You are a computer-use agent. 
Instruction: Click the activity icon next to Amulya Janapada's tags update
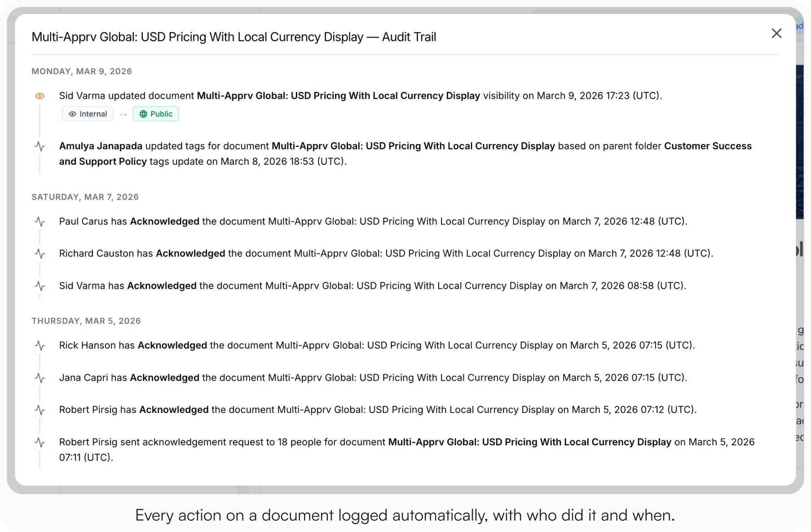(40, 146)
